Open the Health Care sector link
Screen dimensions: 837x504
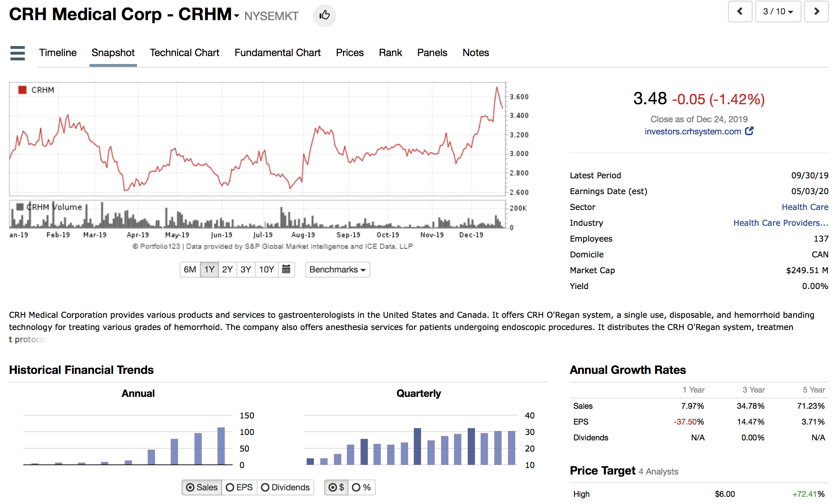(x=805, y=207)
